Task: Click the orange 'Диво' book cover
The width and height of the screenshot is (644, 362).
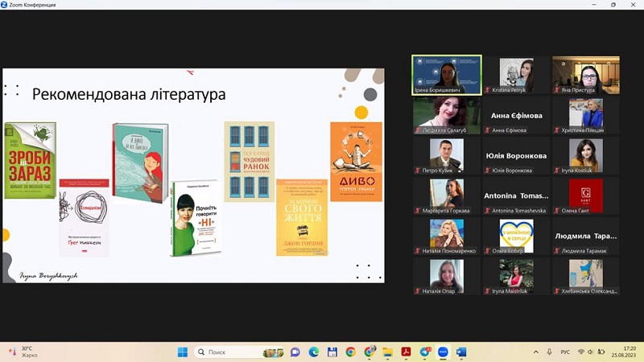Action: (x=356, y=162)
